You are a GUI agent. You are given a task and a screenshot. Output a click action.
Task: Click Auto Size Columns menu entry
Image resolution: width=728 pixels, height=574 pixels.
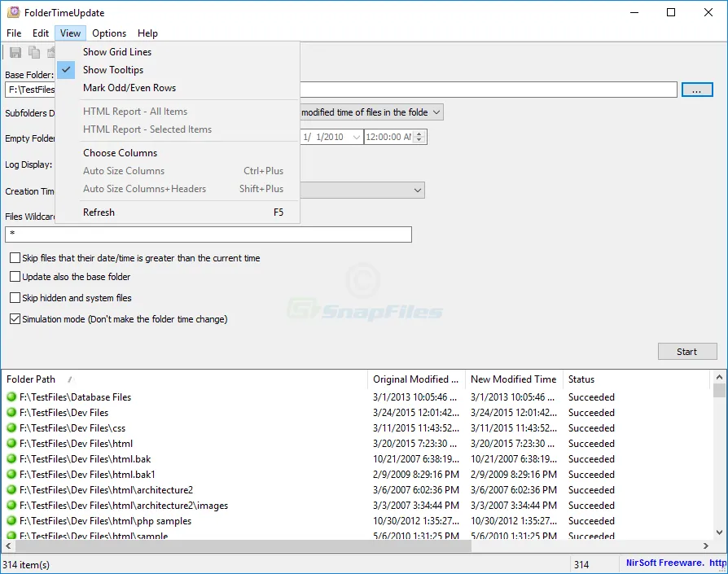click(x=178, y=171)
